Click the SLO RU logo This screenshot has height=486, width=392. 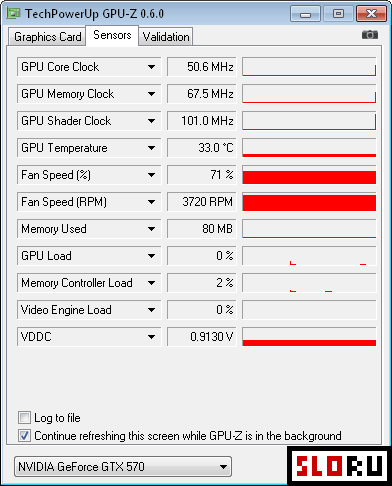tap(339, 466)
